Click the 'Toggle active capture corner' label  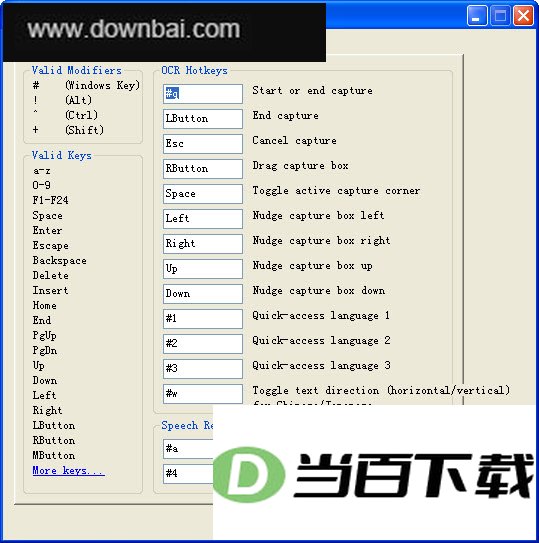pyautogui.click(x=336, y=191)
